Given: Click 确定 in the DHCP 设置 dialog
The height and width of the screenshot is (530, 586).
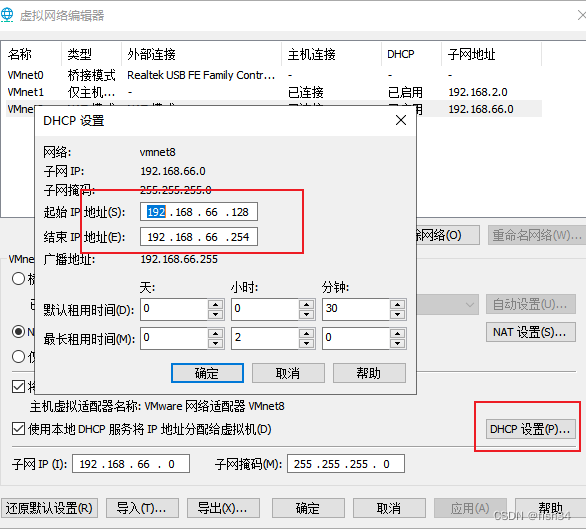Looking at the screenshot, I should click(x=207, y=373).
